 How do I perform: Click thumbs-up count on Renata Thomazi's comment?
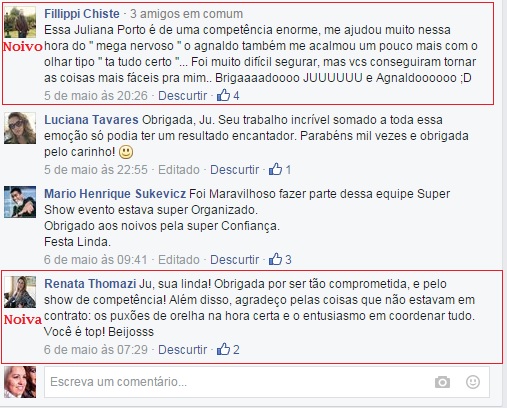[228, 349]
